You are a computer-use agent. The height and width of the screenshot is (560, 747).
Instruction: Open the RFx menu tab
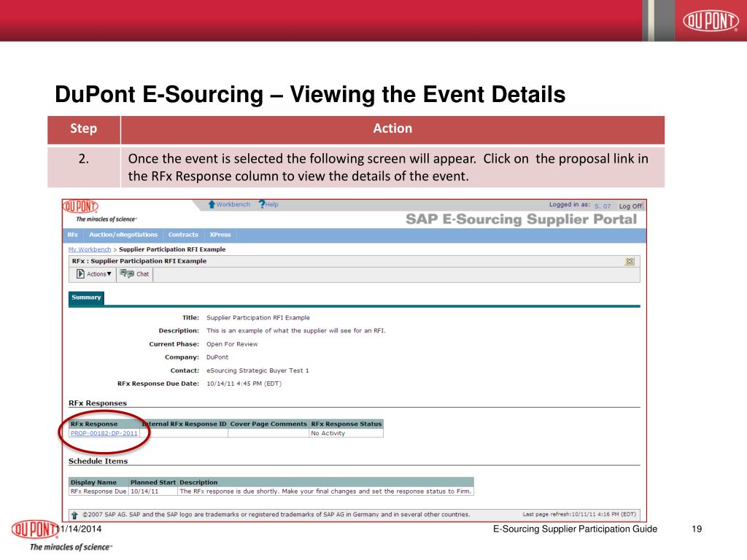pos(73,235)
